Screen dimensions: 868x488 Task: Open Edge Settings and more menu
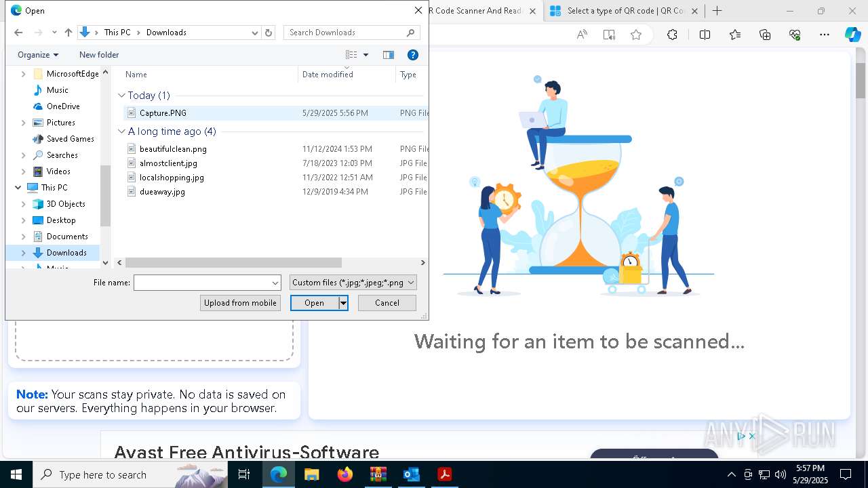(825, 35)
